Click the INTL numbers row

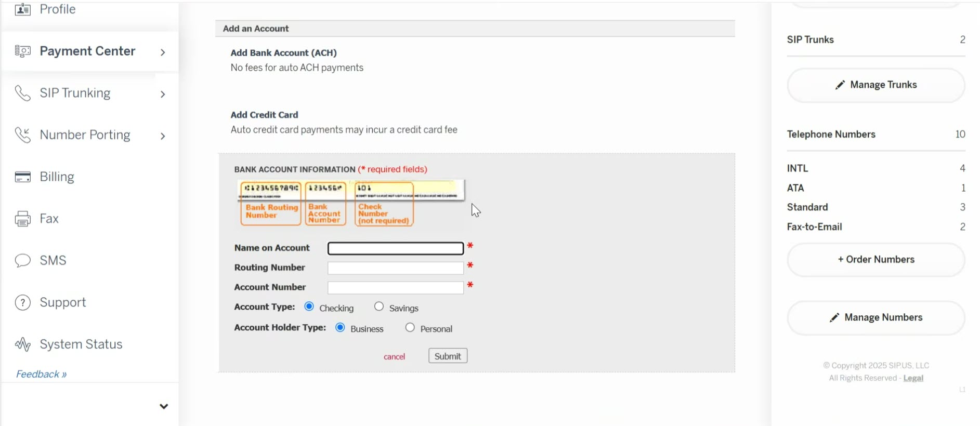click(876, 168)
